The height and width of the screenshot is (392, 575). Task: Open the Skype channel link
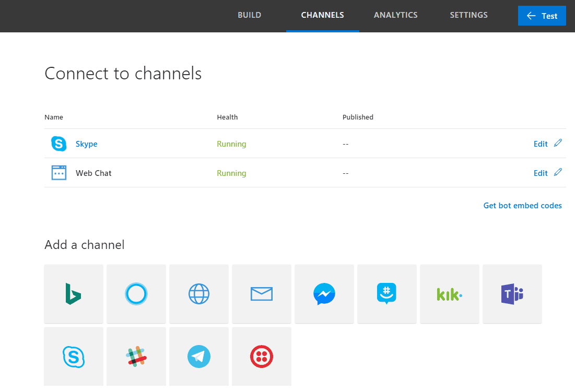pyautogui.click(x=86, y=144)
